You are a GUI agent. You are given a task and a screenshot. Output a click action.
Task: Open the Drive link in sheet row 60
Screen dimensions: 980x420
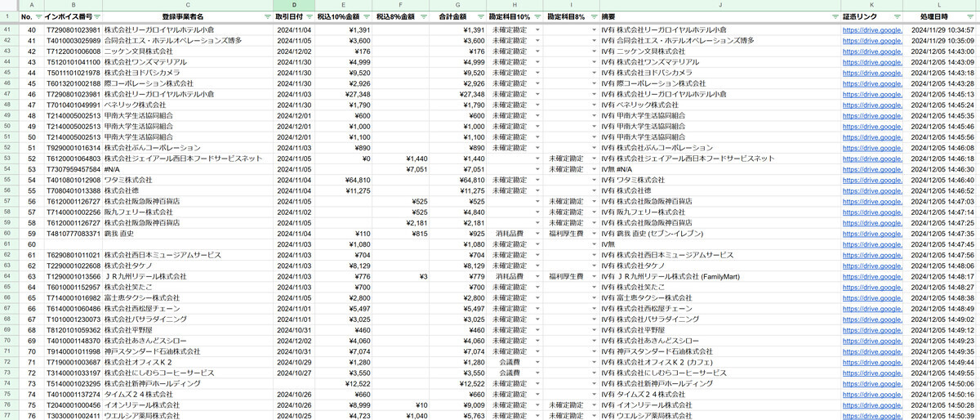pyautogui.click(x=871, y=234)
